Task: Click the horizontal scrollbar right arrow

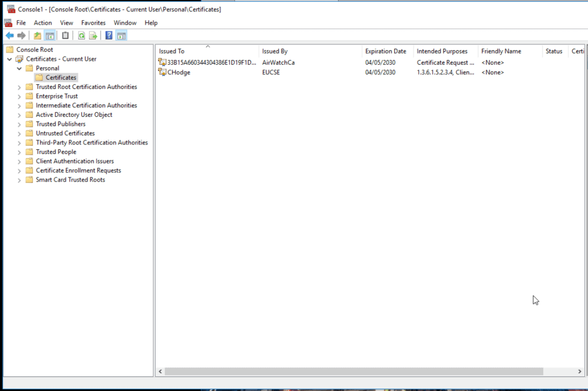Action: [x=579, y=372]
